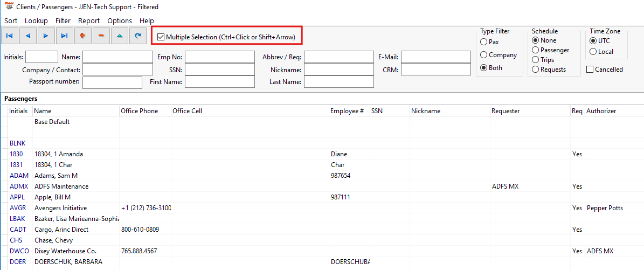
Task: Click the previous record arrow icon
Action: coord(28,36)
